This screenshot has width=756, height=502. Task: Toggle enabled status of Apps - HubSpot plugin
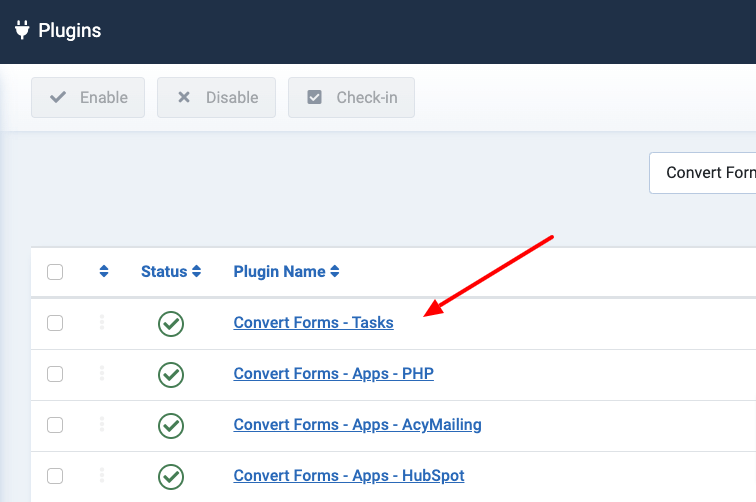coord(171,477)
